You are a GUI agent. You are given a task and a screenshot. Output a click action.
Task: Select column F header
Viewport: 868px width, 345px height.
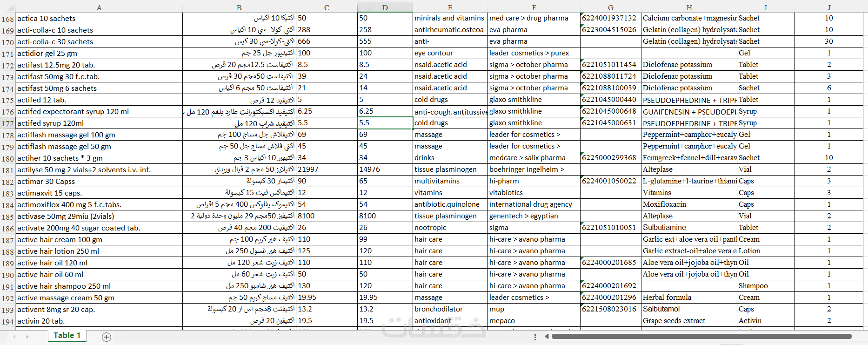[x=534, y=7]
